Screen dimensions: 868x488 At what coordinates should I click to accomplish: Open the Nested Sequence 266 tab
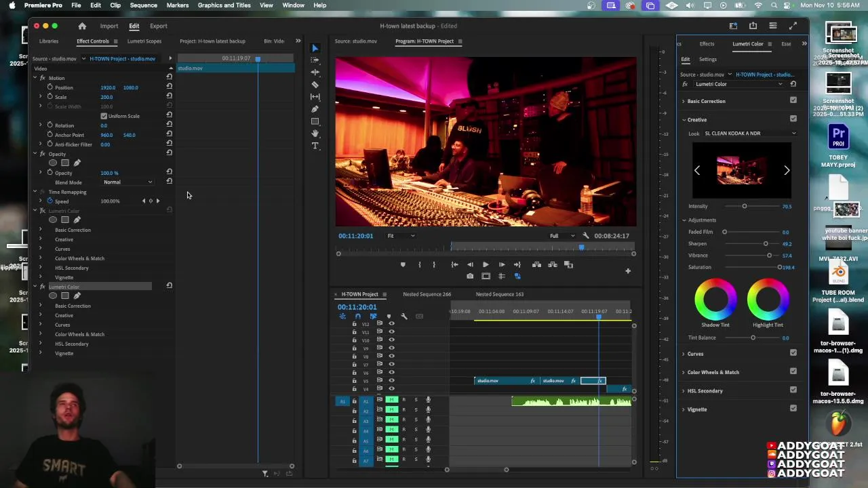pyautogui.click(x=427, y=294)
